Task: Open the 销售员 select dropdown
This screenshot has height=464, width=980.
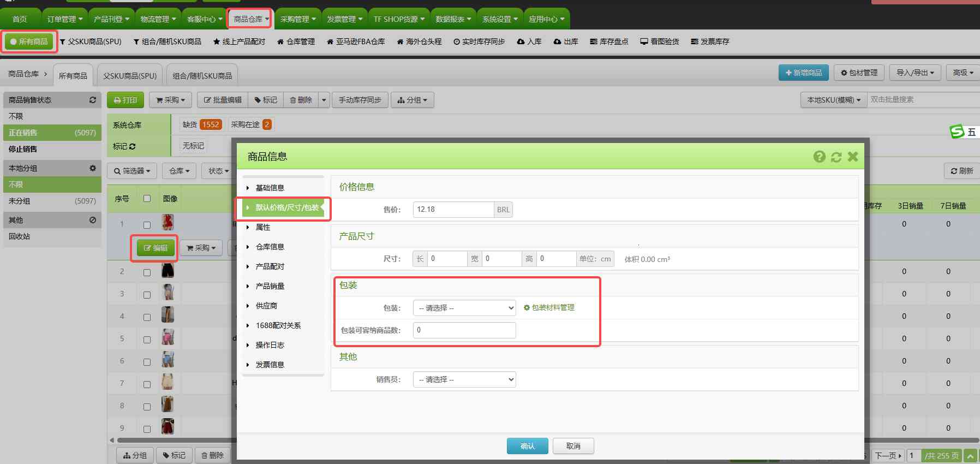Action: [464, 379]
